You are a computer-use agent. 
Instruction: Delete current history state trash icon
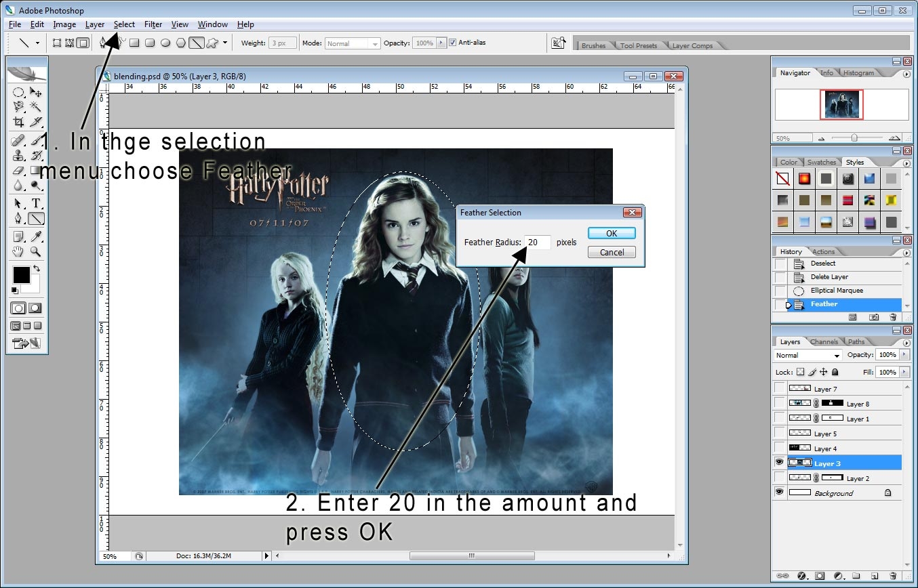tap(893, 316)
